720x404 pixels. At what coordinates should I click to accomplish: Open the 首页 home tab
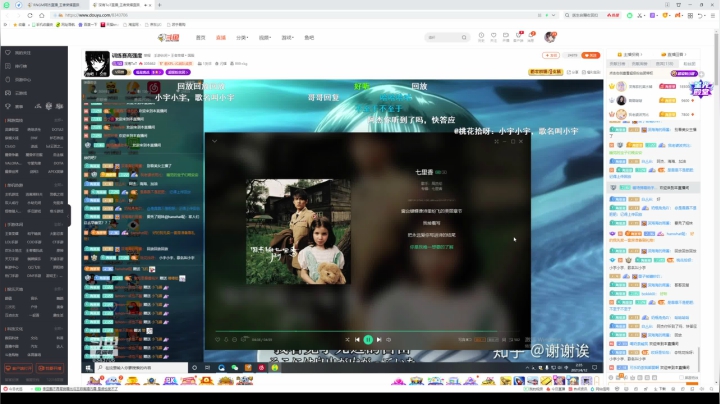(x=201, y=38)
